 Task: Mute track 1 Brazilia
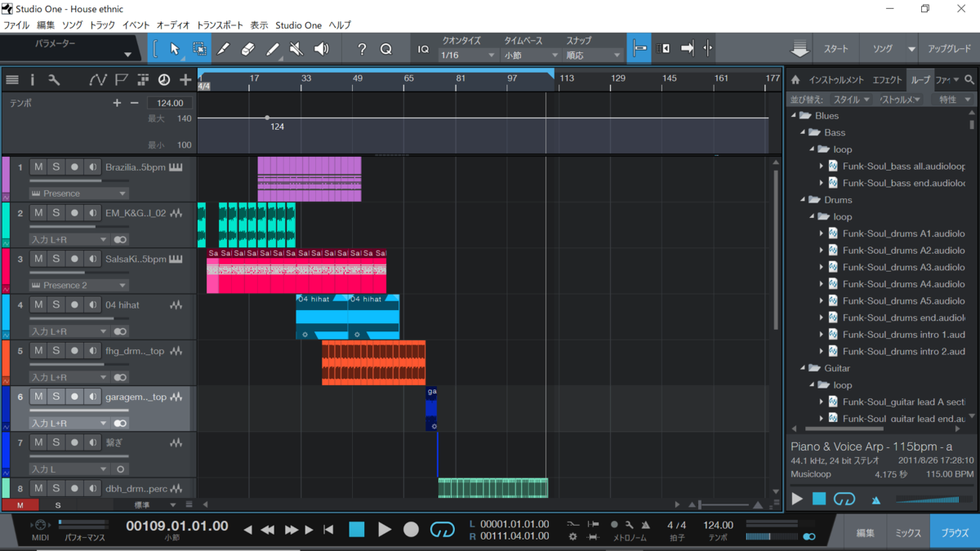tap(38, 167)
